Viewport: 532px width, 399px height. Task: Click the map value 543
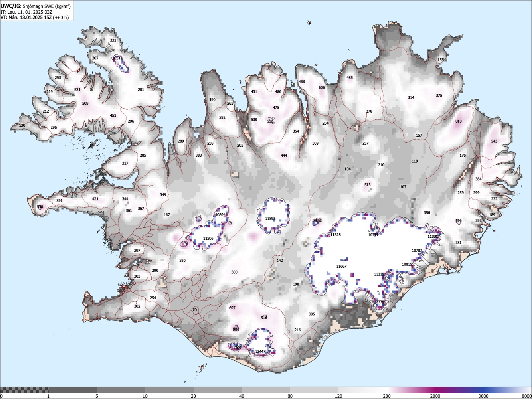494,141
